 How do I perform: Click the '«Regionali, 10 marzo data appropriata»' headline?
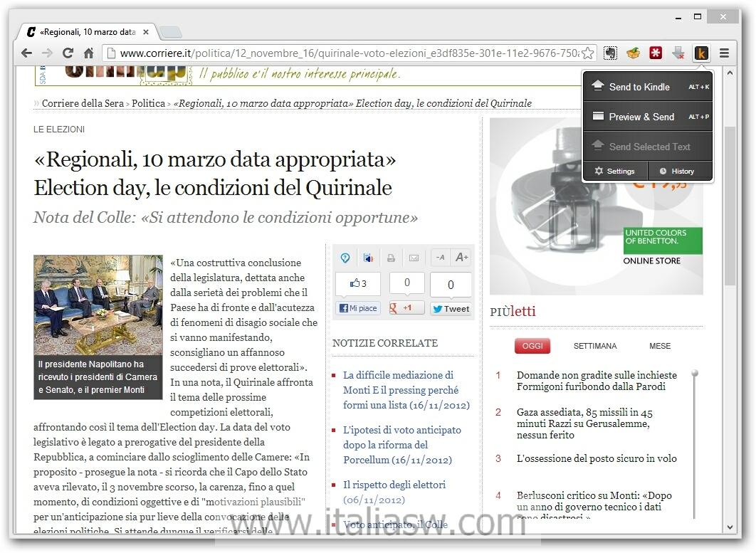pos(215,159)
